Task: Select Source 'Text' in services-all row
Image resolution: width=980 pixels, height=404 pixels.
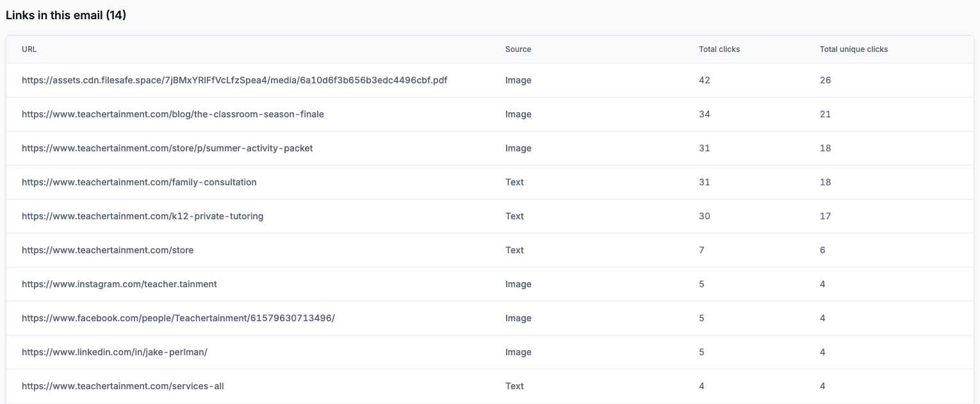Action: (x=514, y=386)
